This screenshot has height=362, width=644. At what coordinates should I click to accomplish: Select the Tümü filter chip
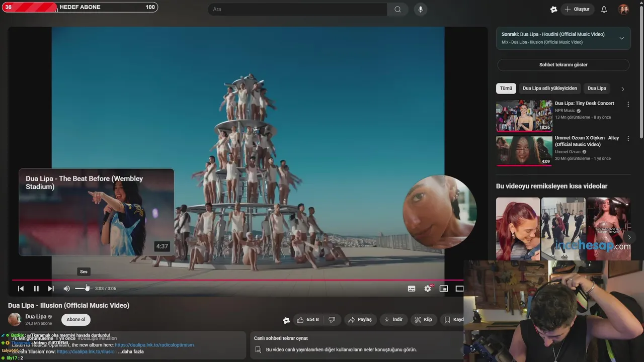coord(506,88)
